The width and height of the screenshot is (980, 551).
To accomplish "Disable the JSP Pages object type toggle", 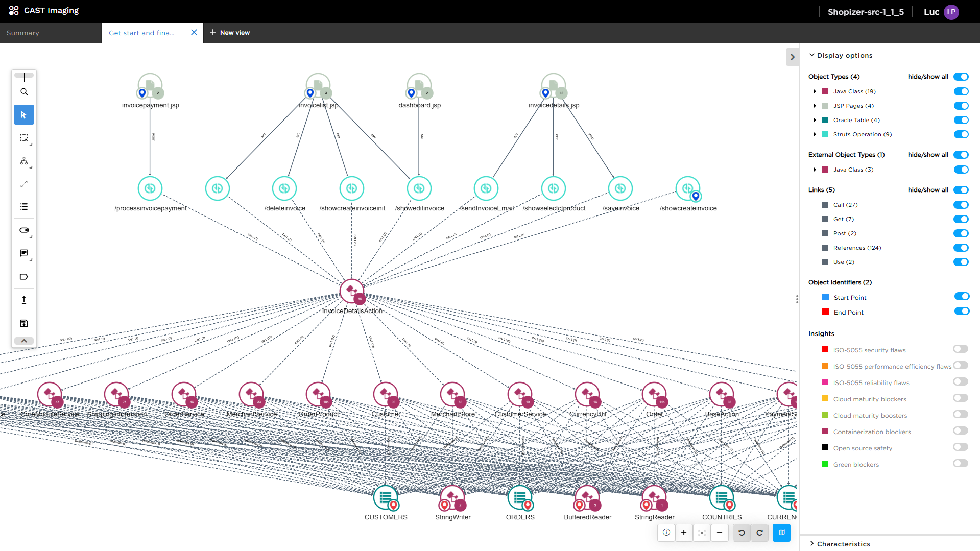I will tap(961, 106).
